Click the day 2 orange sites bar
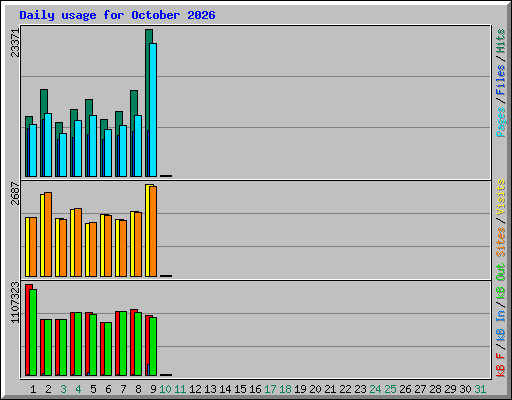The height and width of the screenshot is (400, 512). (48, 234)
